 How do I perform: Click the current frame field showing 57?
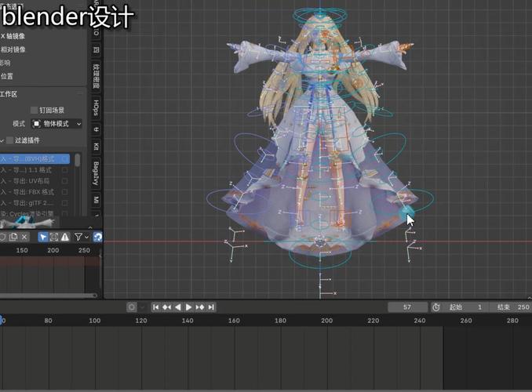pyautogui.click(x=407, y=307)
